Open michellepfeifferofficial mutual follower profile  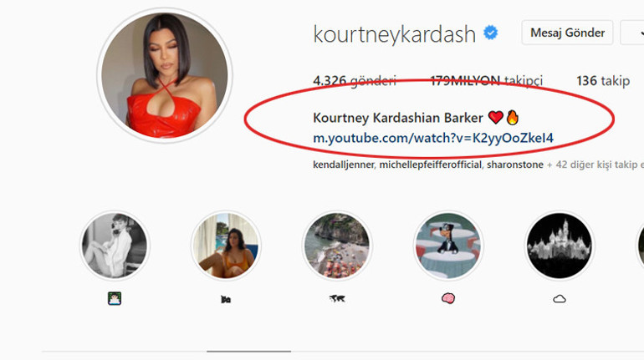coord(430,165)
